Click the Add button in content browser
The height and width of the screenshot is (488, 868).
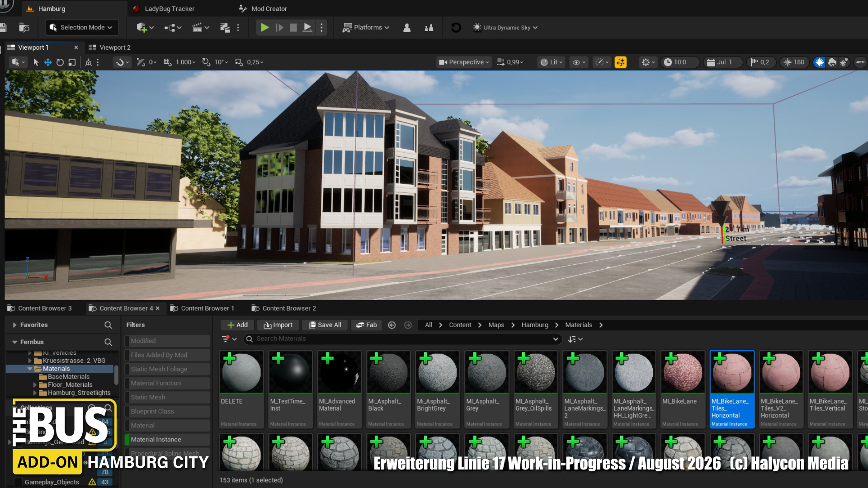[237, 325]
